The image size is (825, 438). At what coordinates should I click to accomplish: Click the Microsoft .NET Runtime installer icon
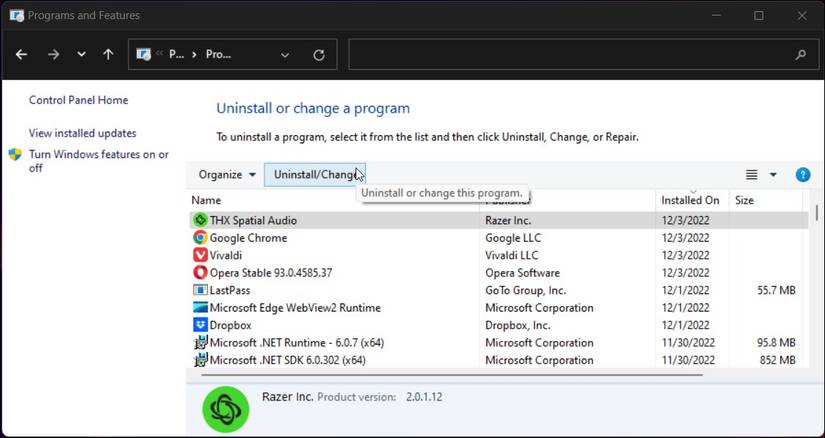click(x=200, y=343)
